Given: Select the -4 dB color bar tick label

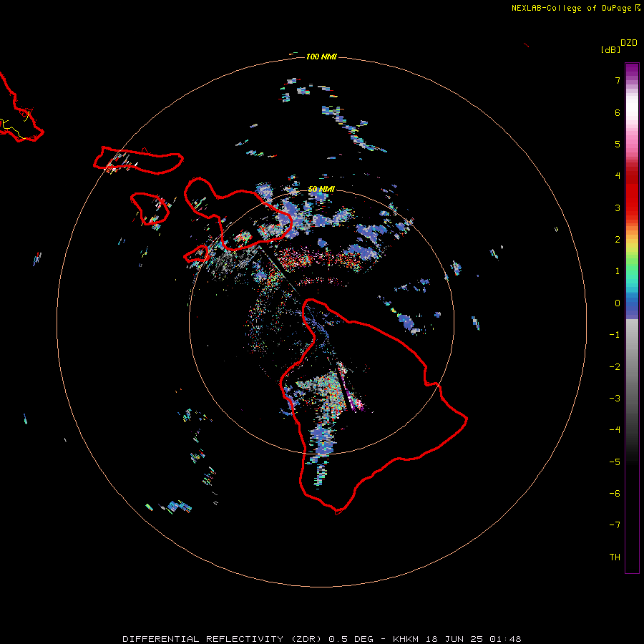Looking at the screenshot, I should [x=615, y=430].
